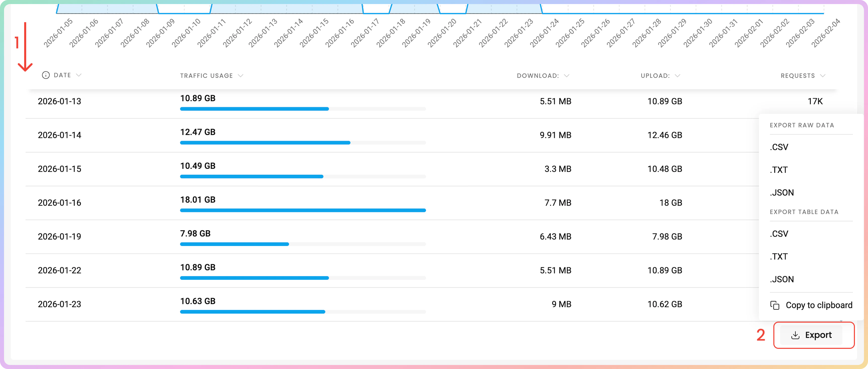This screenshot has height=369, width=868.
Task: Sort by DATE column chevron
Action: click(x=79, y=75)
